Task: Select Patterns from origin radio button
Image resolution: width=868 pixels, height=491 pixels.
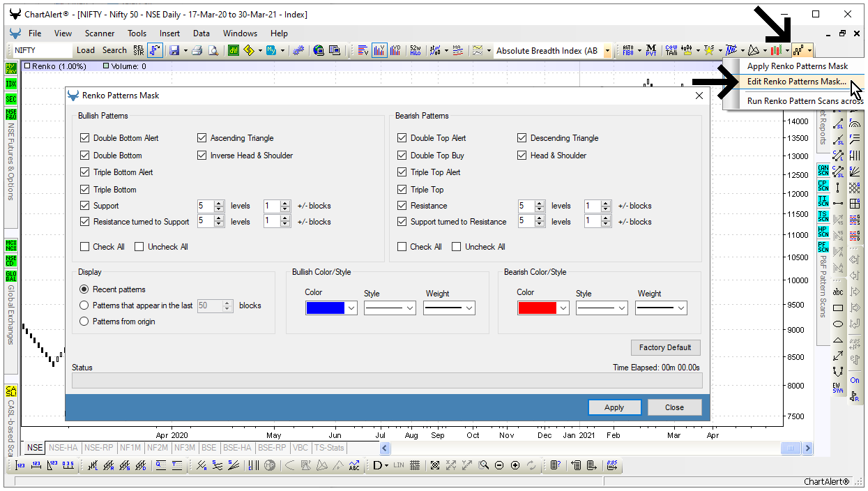Action: [84, 322]
